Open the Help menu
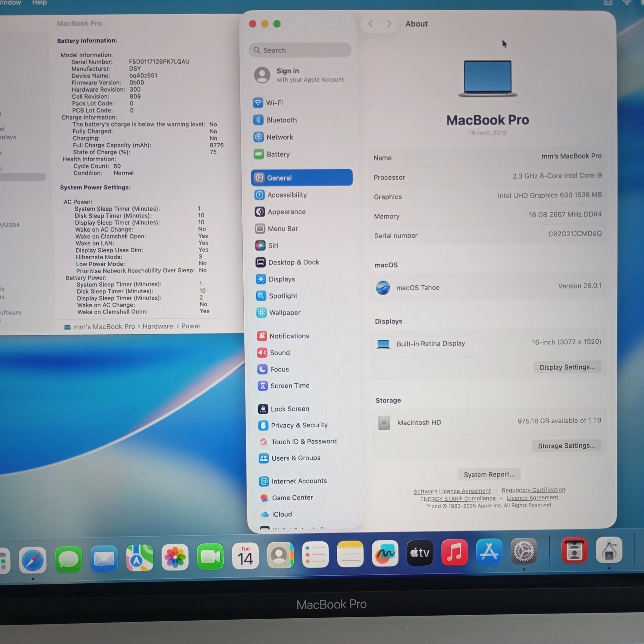Screen dimensions: 644x644 (39, 3)
